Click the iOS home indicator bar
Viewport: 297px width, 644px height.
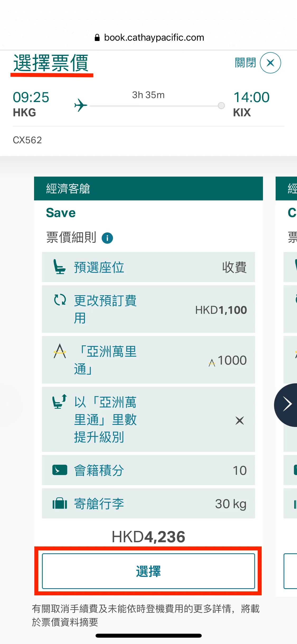point(149,636)
